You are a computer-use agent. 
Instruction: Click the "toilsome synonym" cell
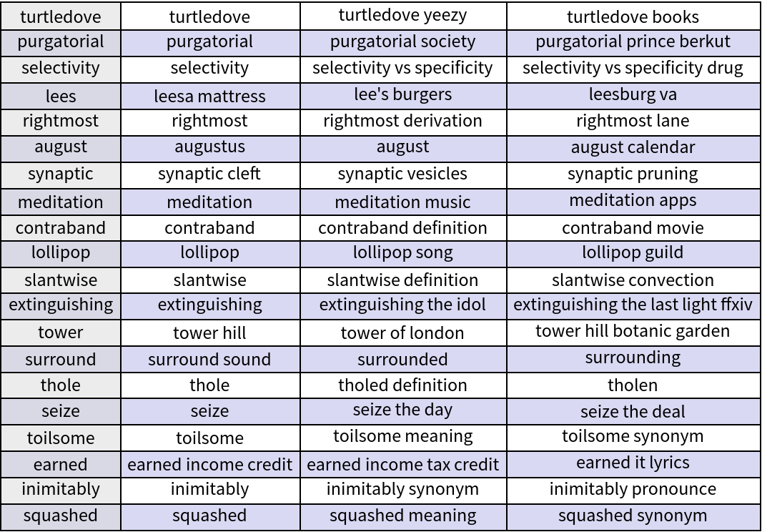633,436
